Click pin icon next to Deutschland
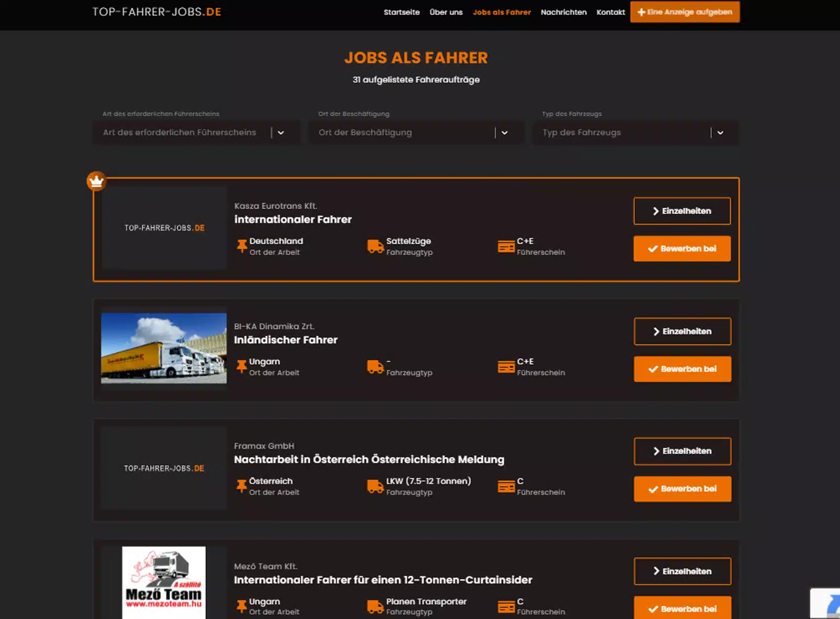The image size is (840, 619). click(x=241, y=246)
